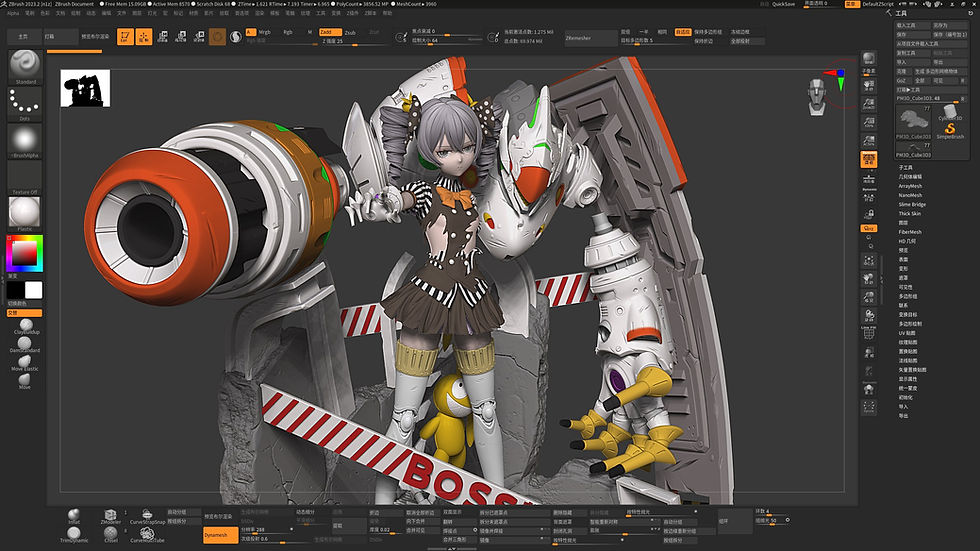Click the orange Perspective icon in right shelf
This screenshot has width=980, height=551.
[869, 159]
